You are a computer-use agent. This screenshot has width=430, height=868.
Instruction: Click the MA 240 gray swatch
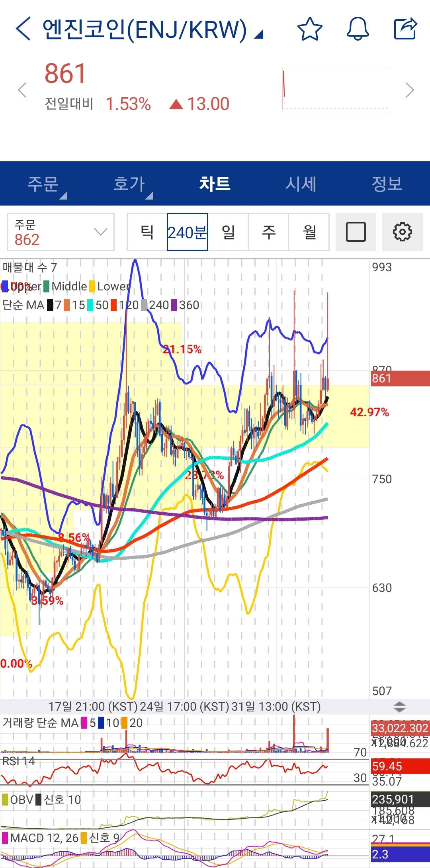(x=144, y=306)
